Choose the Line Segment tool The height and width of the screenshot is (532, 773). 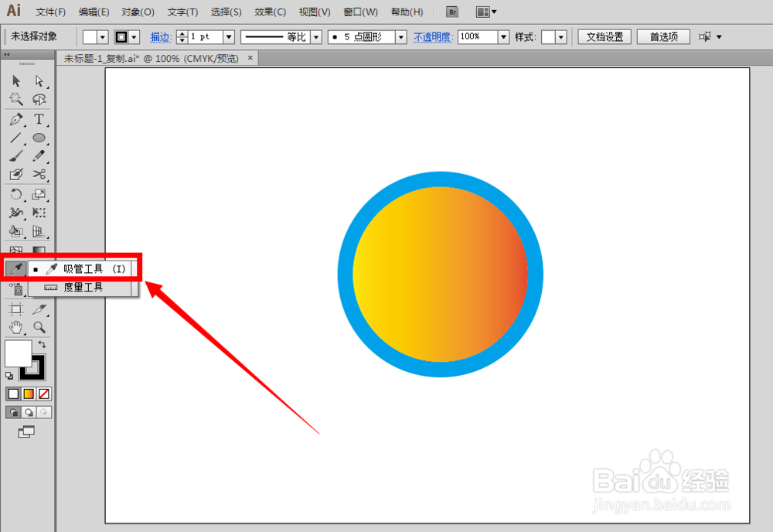click(x=16, y=138)
